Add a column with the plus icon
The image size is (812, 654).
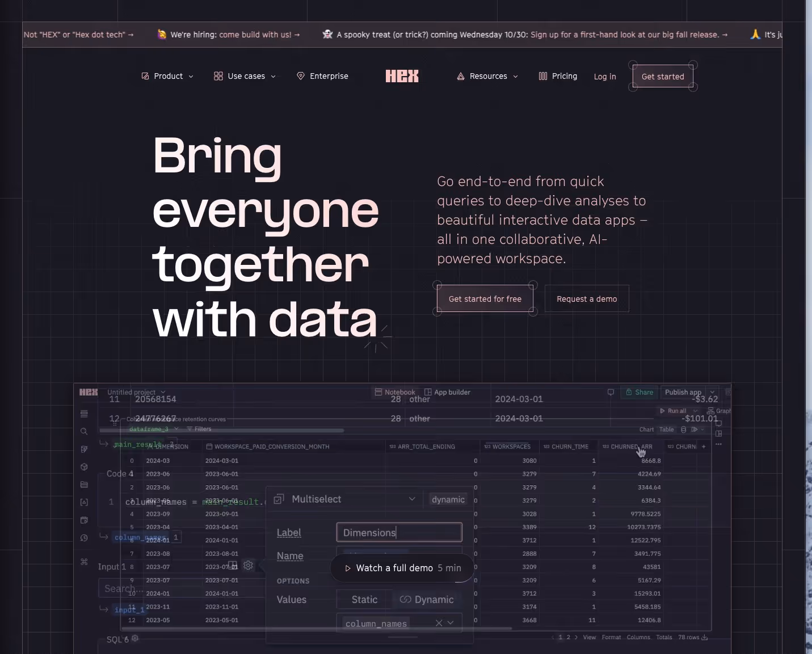(704, 446)
